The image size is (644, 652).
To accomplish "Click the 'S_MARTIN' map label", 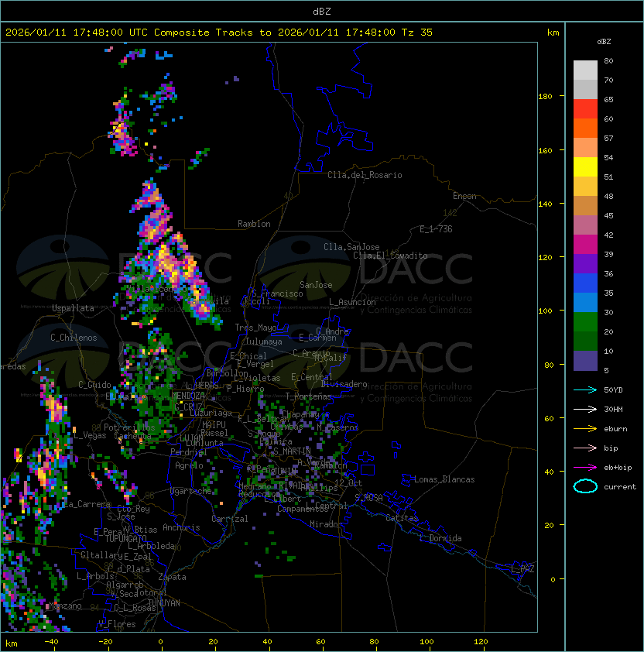I will [292, 451].
